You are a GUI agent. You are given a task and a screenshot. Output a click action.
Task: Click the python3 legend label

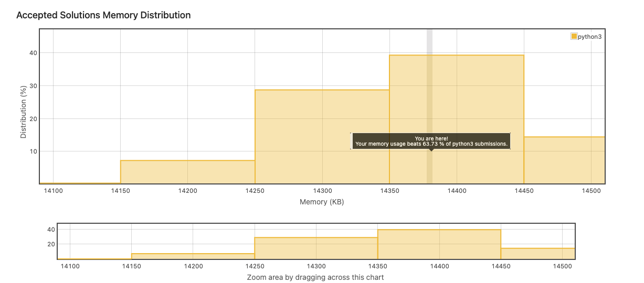click(589, 37)
